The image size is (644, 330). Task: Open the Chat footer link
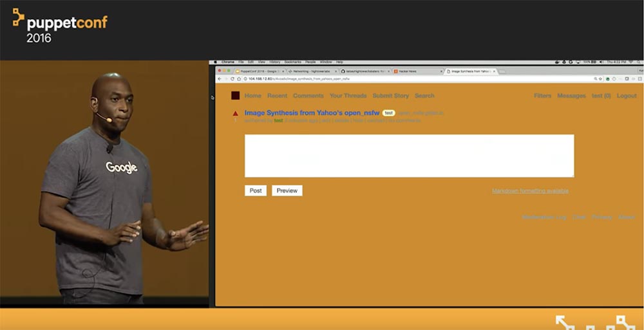[x=579, y=217]
